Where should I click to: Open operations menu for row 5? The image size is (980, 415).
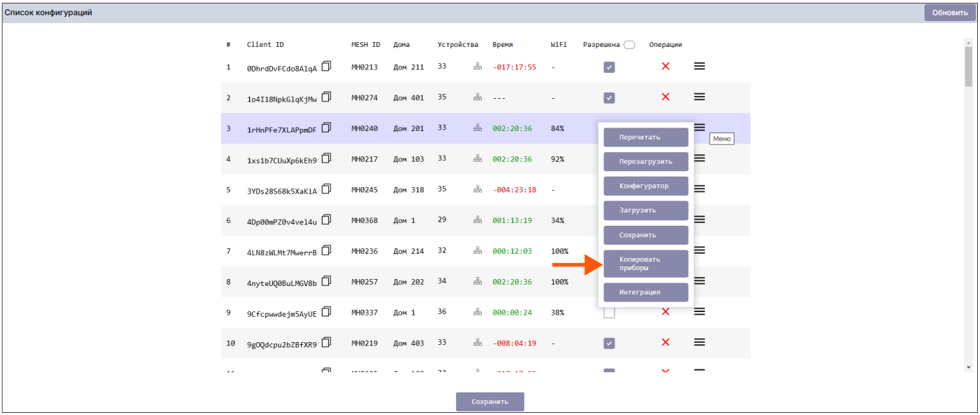point(699,189)
